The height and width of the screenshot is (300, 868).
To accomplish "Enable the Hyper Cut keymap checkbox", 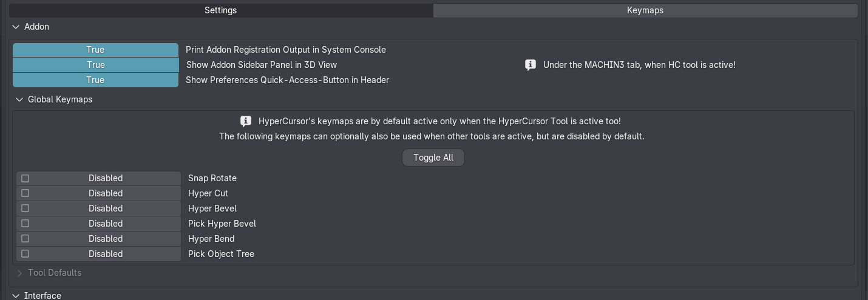I will point(25,193).
